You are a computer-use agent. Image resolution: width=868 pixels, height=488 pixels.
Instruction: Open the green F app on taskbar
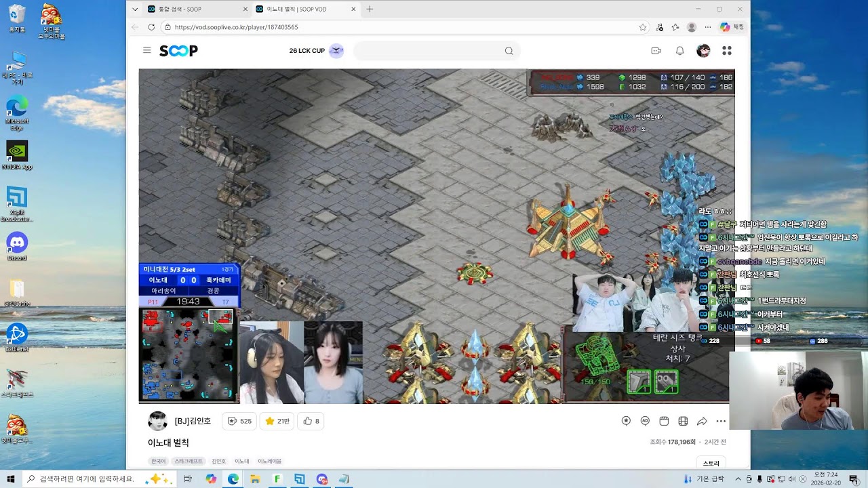tap(277, 479)
